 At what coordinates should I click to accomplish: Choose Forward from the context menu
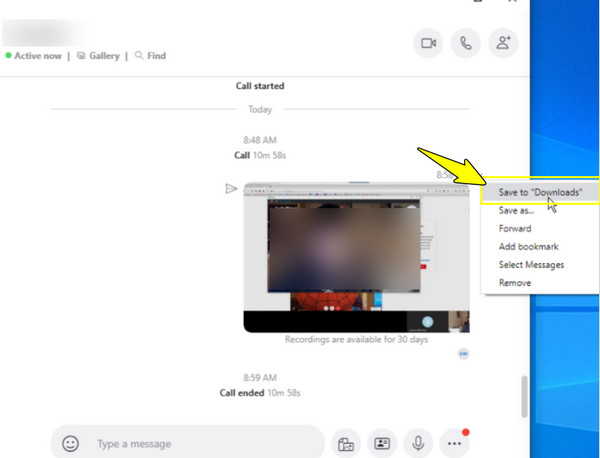point(515,229)
